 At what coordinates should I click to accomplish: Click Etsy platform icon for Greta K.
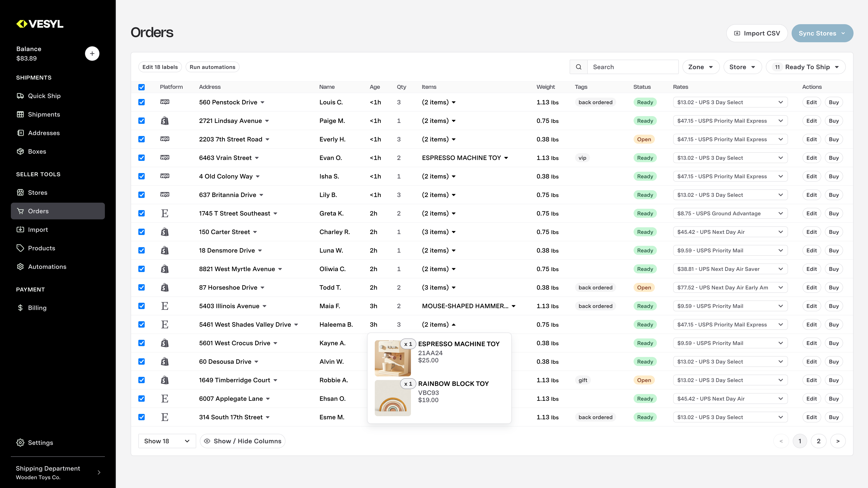click(x=164, y=213)
